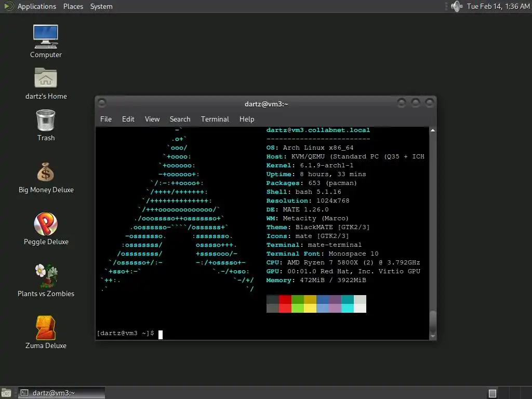Click the 'Icons: mate [GTK2/3]' line
532x399 pixels.
coord(308,236)
